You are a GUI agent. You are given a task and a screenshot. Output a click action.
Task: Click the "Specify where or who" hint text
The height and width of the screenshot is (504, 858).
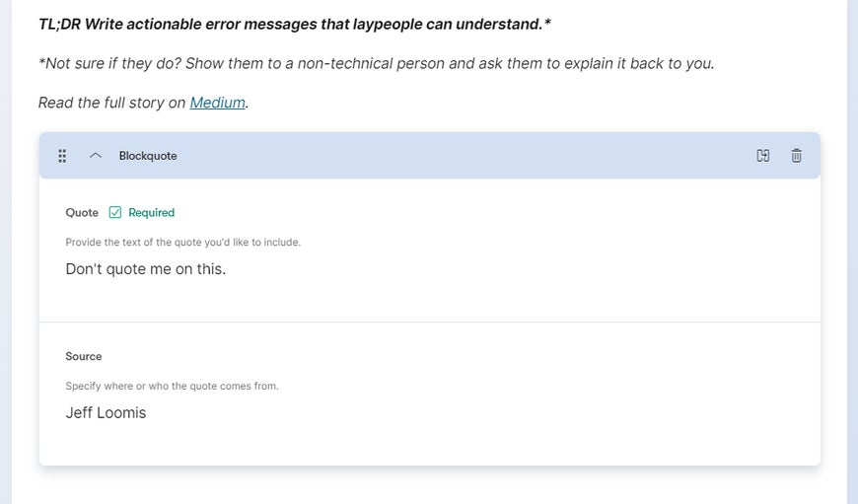click(172, 386)
